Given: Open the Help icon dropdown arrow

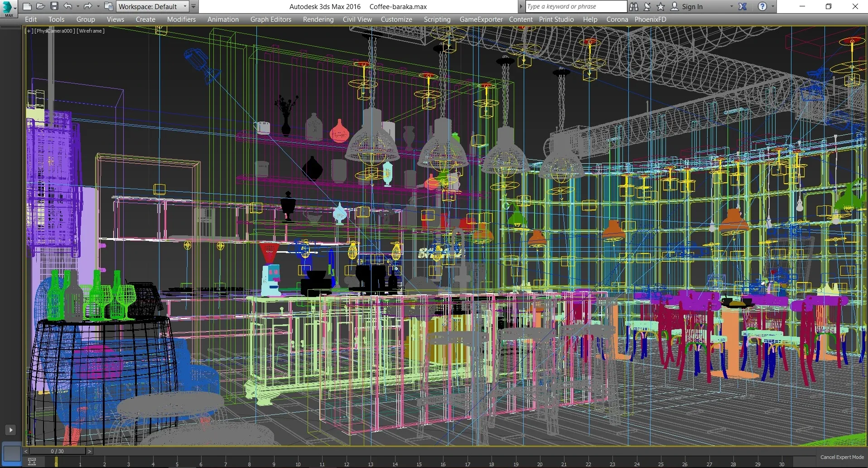Looking at the screenshot, I should [772, 6].
